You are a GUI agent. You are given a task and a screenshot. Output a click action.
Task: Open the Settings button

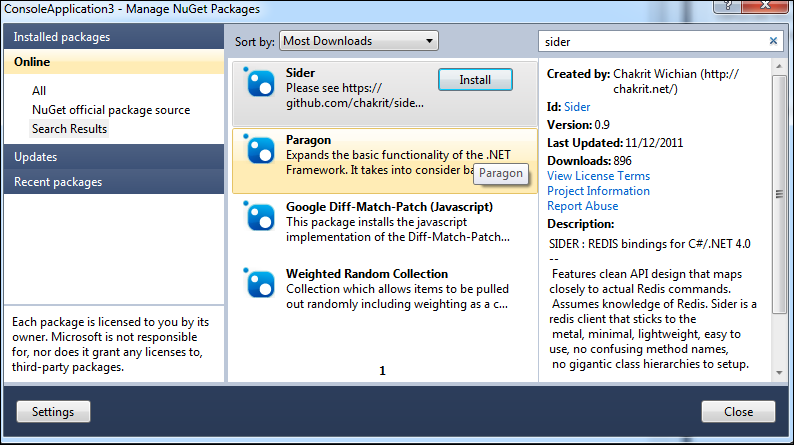point(53,412)
